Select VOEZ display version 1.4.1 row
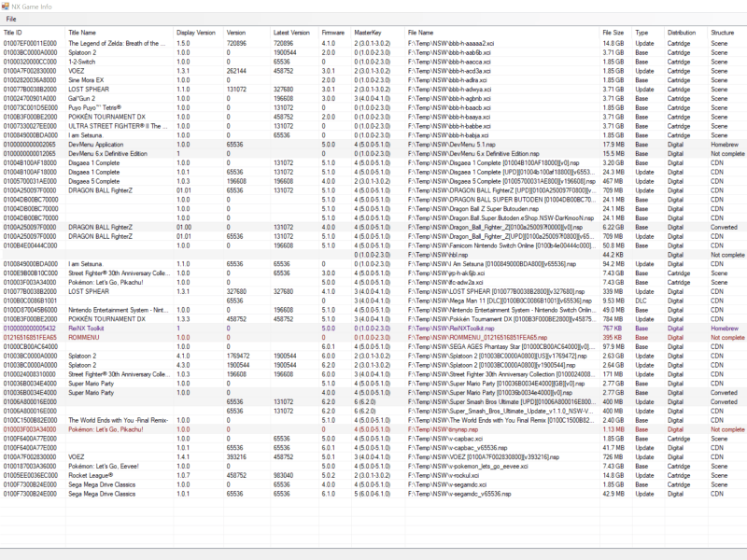Image resolution: width=747 pixels, height=560 pixels. 373,457
